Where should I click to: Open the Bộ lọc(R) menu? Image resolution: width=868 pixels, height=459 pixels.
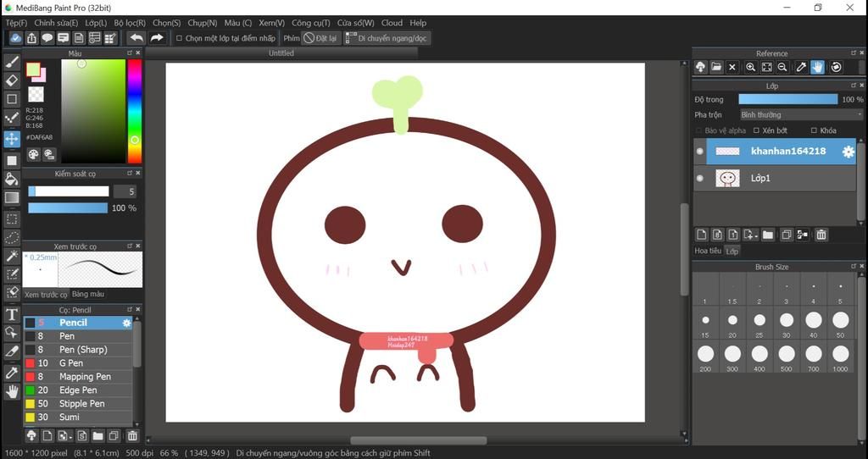point(130,23)
